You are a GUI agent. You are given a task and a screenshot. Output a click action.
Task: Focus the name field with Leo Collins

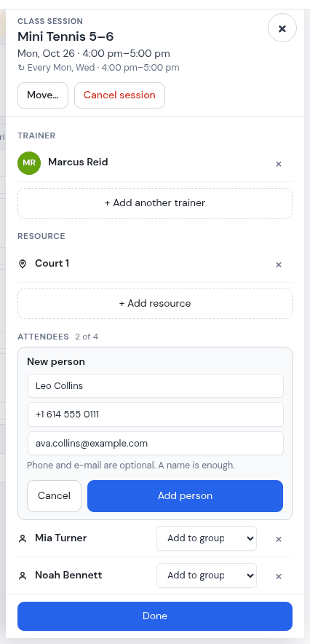[x=156, y=385]
